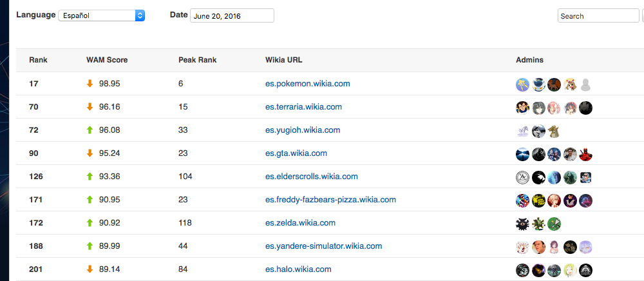Open the last admin avatar in gta row
This screenshot has height=281, width=644.
point(585,155)
